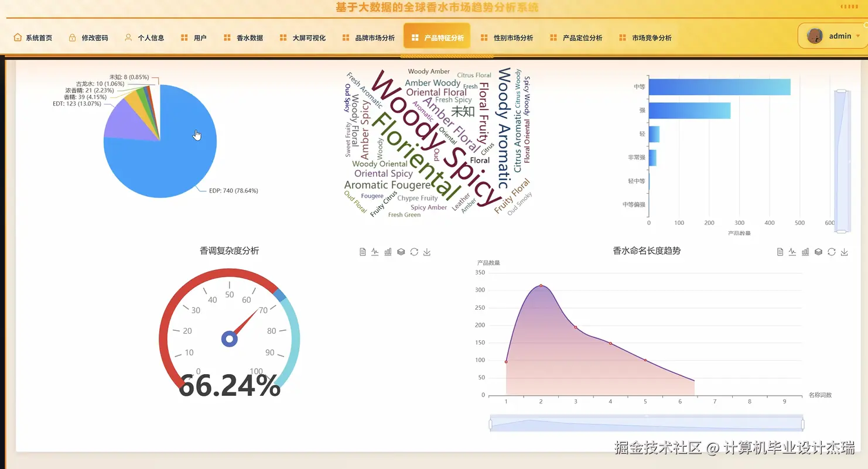This screenshot has width=868, height=469.
Task: Toggle stacked mode on 香水命名长度趋势 chart
Action: (x=818, y=251)
